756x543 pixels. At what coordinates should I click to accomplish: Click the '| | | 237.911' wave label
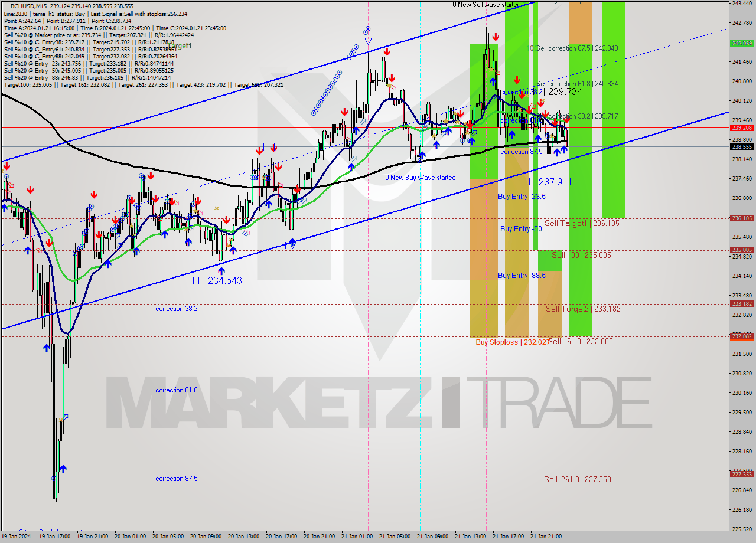[x=548, y=182]
